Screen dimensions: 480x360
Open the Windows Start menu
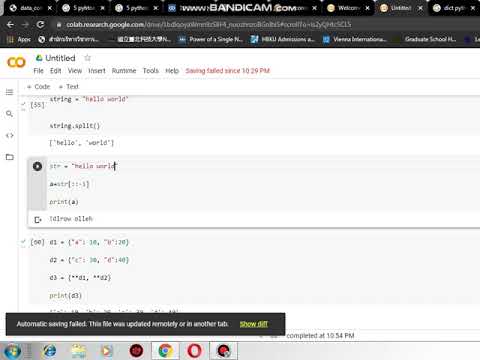tap(12, 351)
